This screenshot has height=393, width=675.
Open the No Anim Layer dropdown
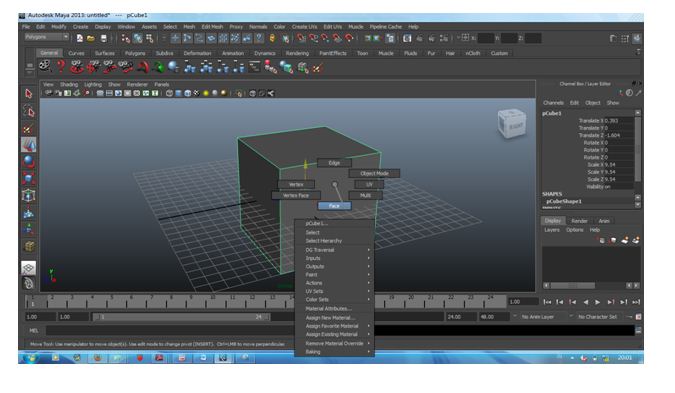click(538, 317)
